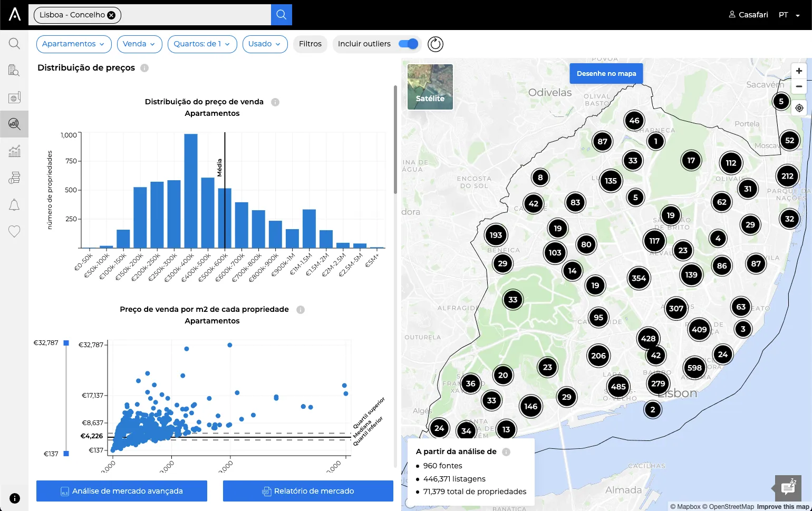Toggle the Incluir outliers switch
812x511 pixels.
pos(409,44)
